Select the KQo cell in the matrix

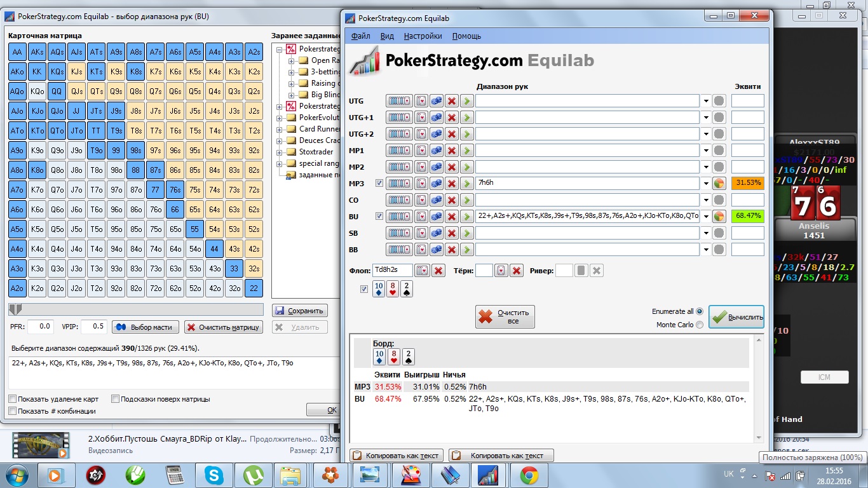[x=37, y=91]
